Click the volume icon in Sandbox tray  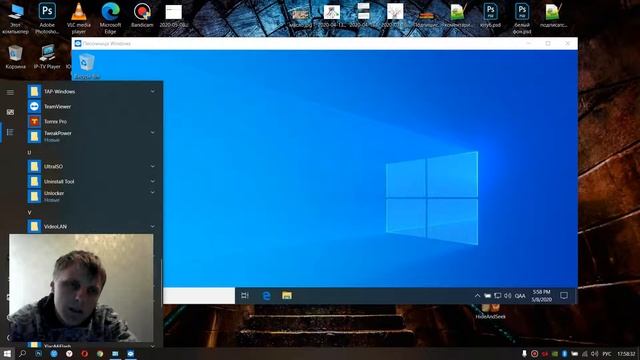(507, 296)
